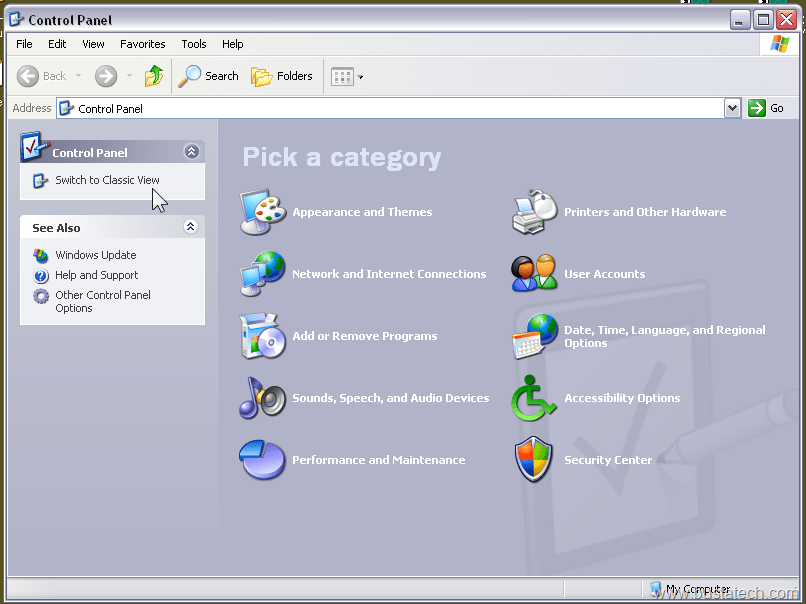This screenshot has height=604, width=806.
Task: Open the Printers and Other Hardware icon
Action: (x=535, y=212)
